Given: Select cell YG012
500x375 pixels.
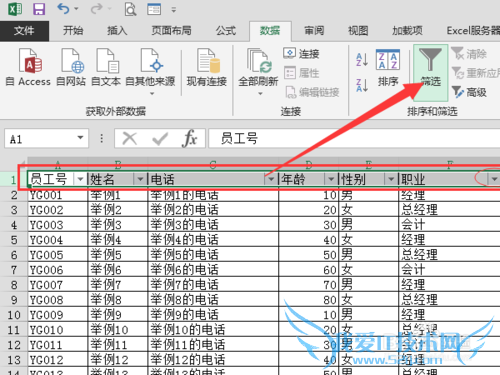Looking at the screenshot, I should click(x=58, y=360).
